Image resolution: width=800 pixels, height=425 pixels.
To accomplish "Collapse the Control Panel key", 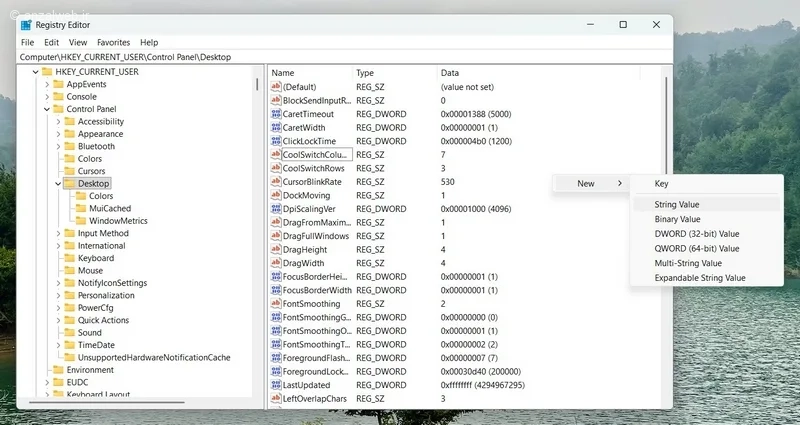I will pos(47,109).
